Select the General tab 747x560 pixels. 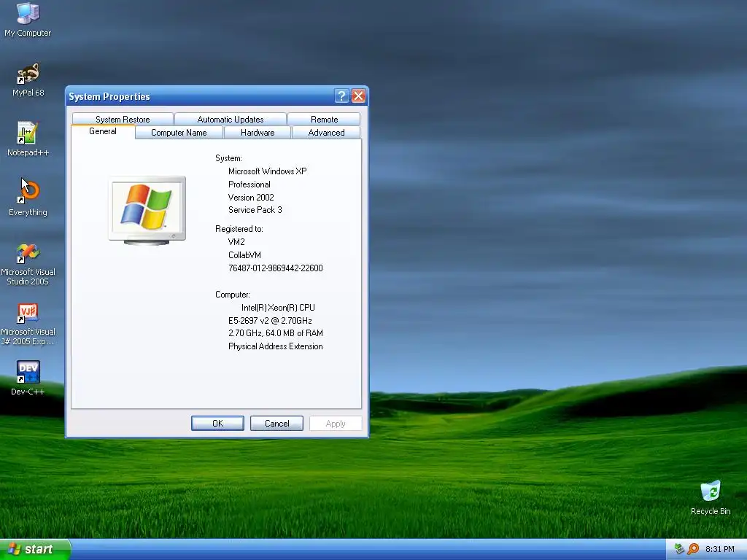102,131
